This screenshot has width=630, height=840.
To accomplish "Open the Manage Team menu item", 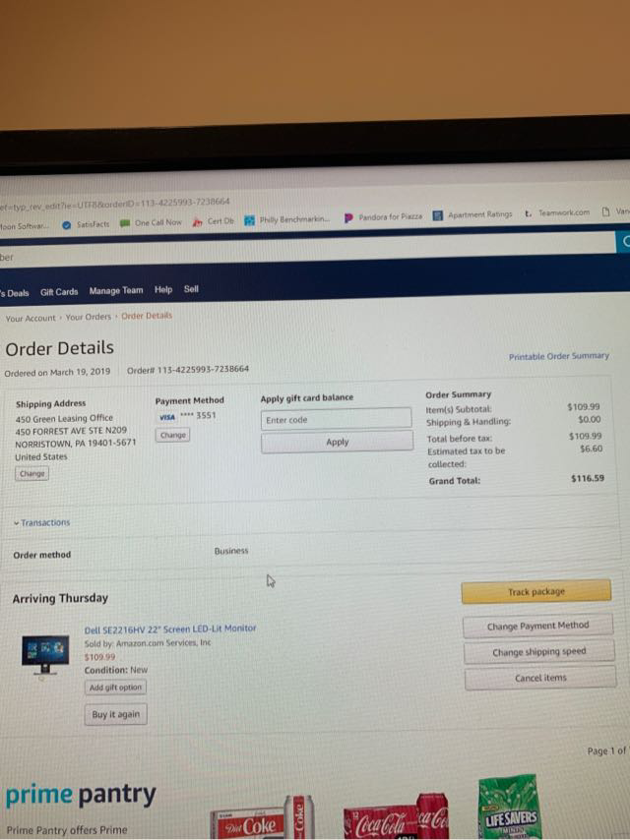I will (x=116, y=290).
